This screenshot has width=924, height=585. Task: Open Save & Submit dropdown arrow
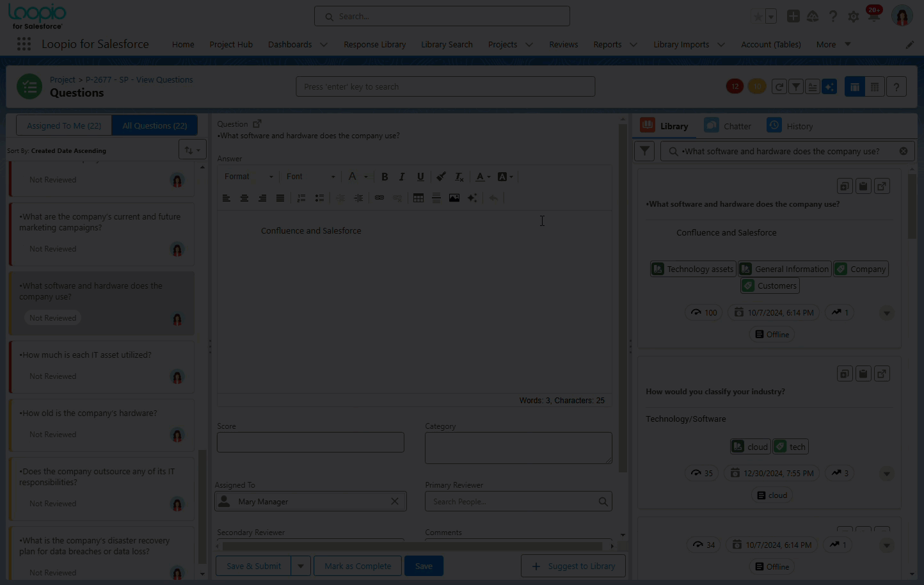301,566
